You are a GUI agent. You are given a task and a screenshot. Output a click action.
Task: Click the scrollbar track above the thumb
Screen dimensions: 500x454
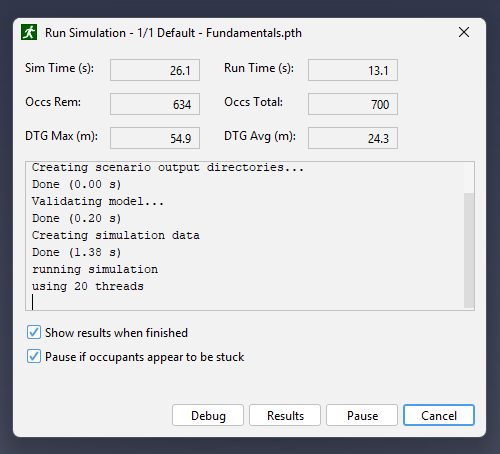(469, 178)
